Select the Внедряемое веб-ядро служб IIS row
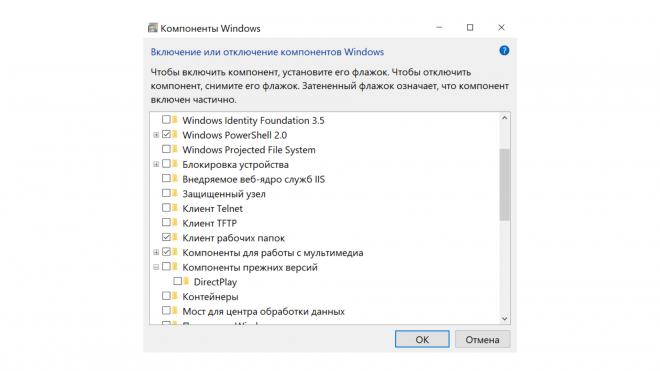 (253, 179)
